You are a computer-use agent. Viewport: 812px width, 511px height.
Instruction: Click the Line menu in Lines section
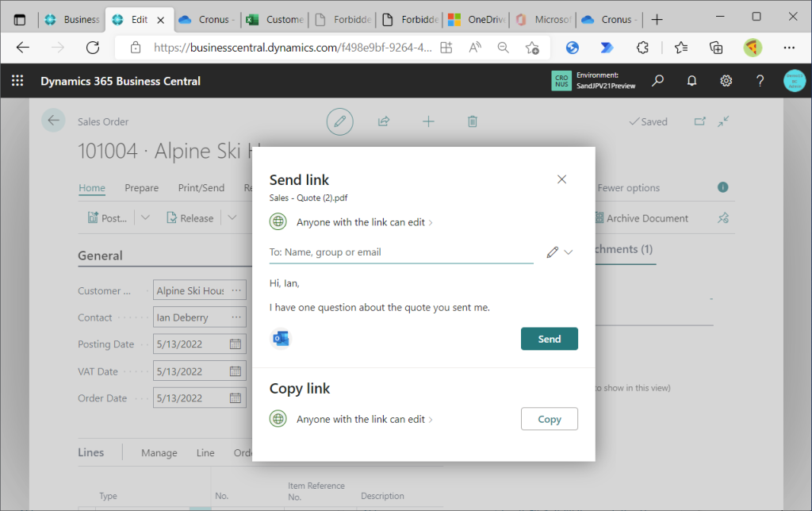[205, 453]
